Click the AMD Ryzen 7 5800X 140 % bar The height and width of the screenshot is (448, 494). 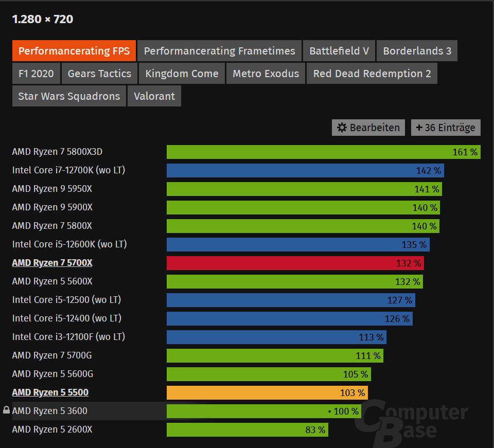(x=303, y=226)
